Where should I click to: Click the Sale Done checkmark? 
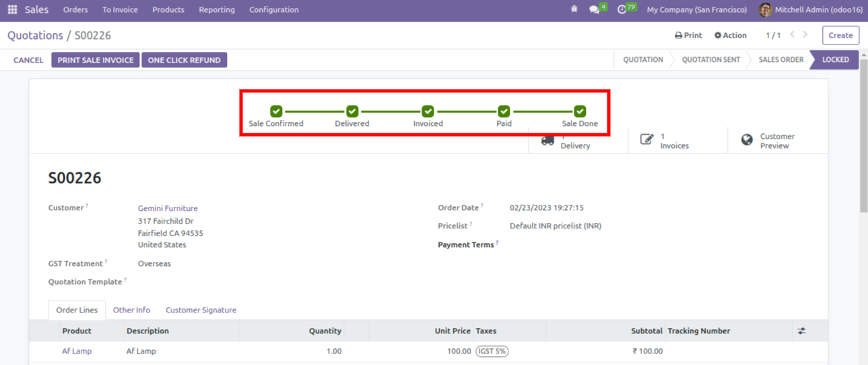580,111
